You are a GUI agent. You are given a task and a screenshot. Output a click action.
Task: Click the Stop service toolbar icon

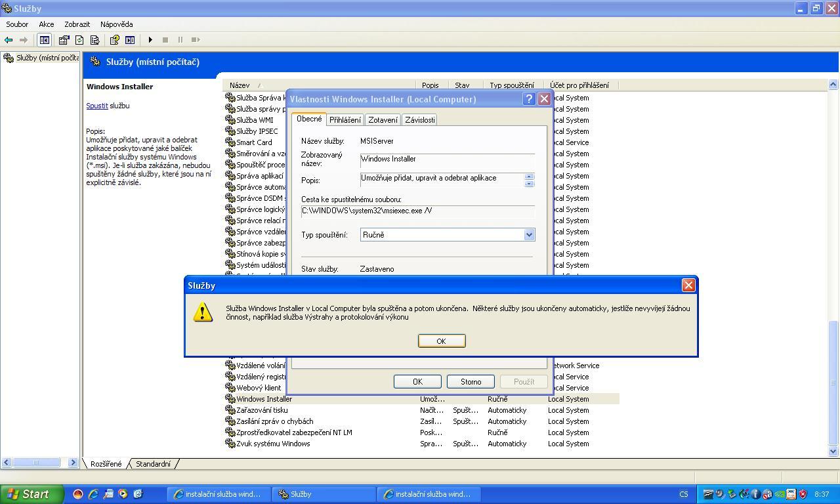pos(165,40)
